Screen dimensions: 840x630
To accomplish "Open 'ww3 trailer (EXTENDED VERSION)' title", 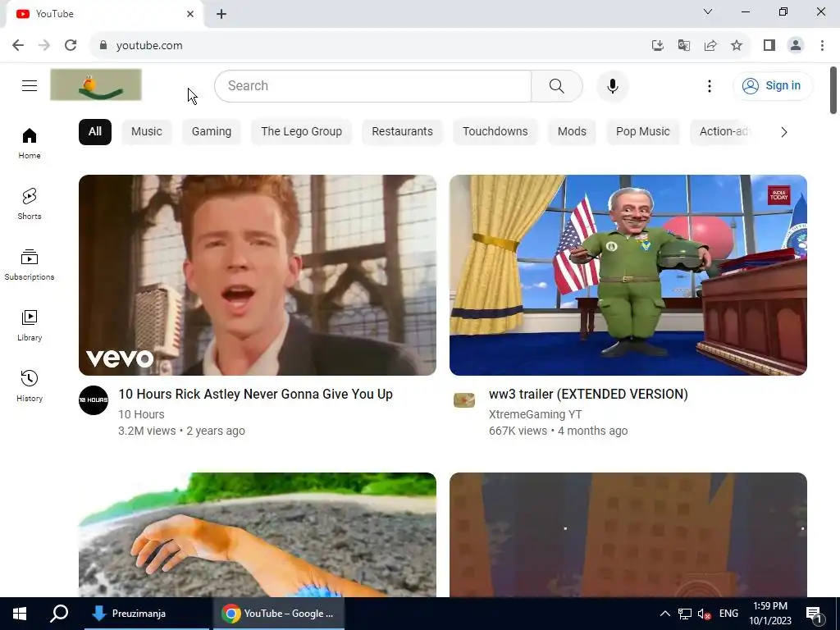I will [x=588, y=395].
